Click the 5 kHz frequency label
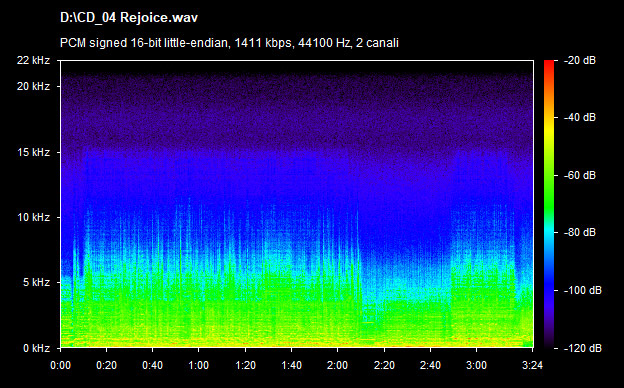This screenshot has height=388, width=624. point(36,282)
